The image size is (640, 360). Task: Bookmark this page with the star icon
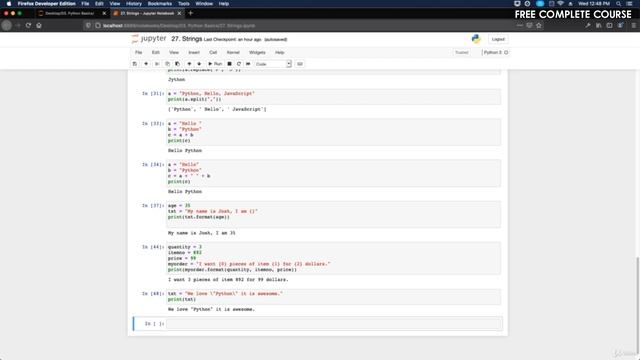[539, 25]
